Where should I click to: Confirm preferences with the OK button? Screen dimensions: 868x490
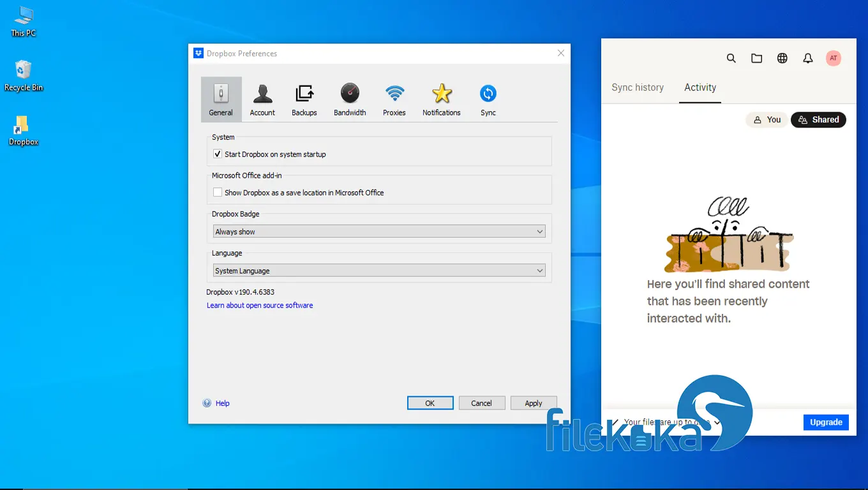click(430, 403)
